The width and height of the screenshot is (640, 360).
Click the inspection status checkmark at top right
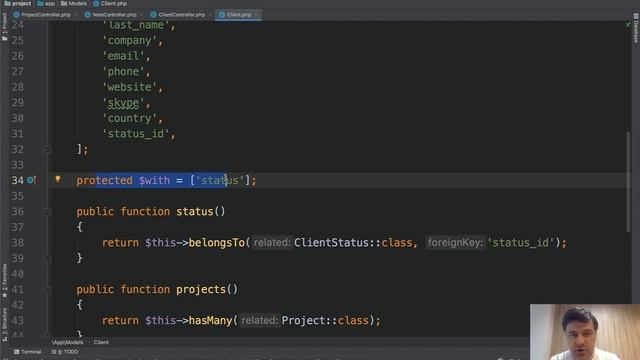click(x=628, y=25)
